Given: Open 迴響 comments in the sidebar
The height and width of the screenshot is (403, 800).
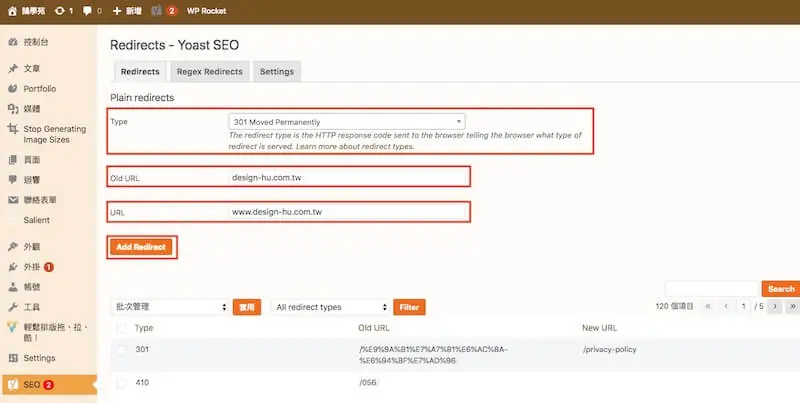Looking at the screenshot, I should tap(32, 180).
